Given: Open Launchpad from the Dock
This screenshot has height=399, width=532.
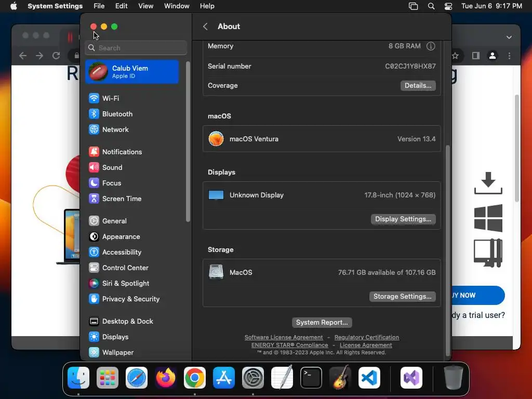Looking at the screenshot, I should 108,378.
